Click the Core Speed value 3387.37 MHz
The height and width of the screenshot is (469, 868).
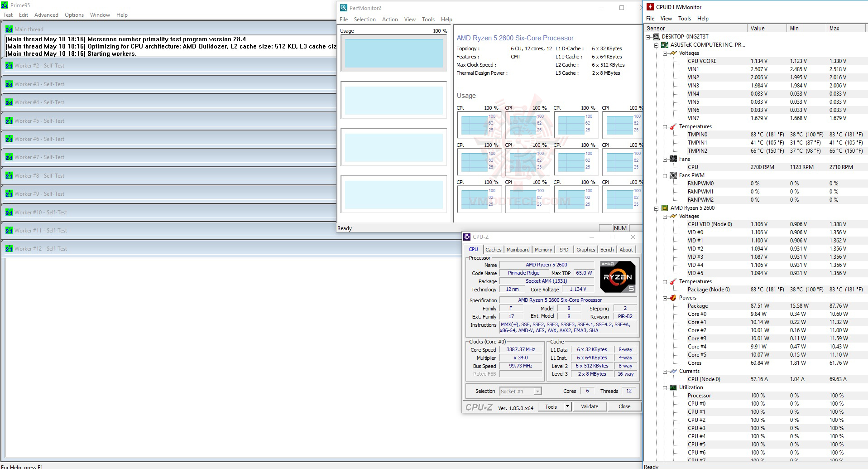click(x=521, y=350)
